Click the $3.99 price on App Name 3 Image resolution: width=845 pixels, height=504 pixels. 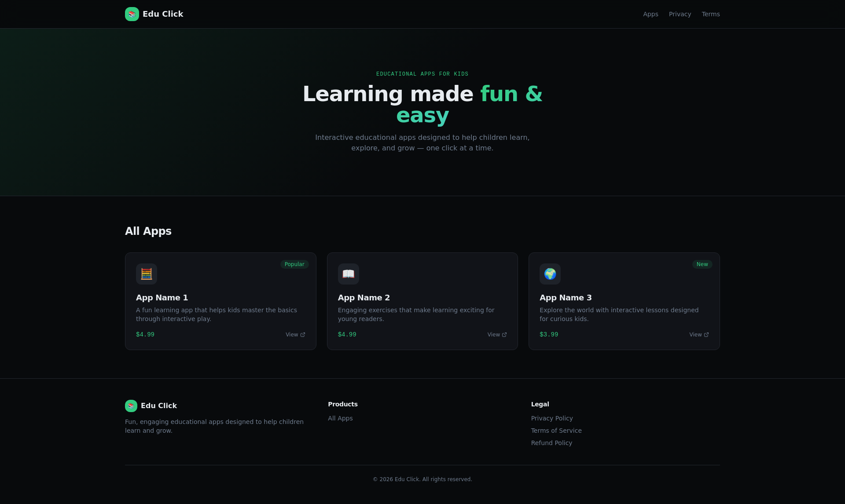549,335
